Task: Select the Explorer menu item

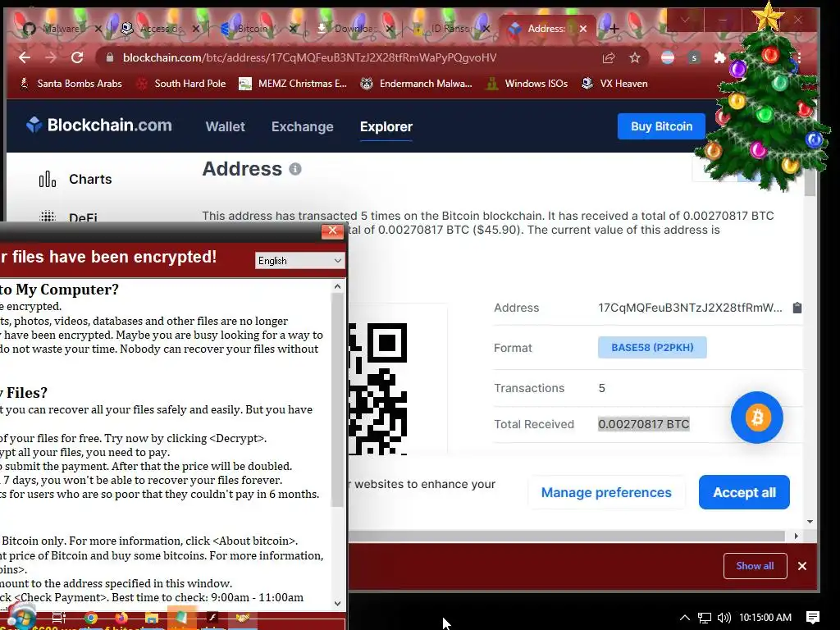Action: [x=386, y=126]
